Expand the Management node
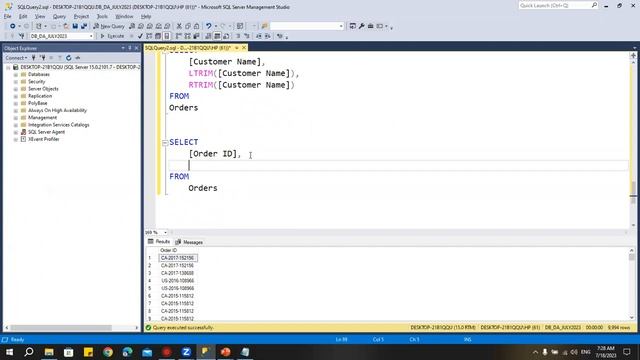The width and height of the screenshot is (640, 360). [16, 118]
